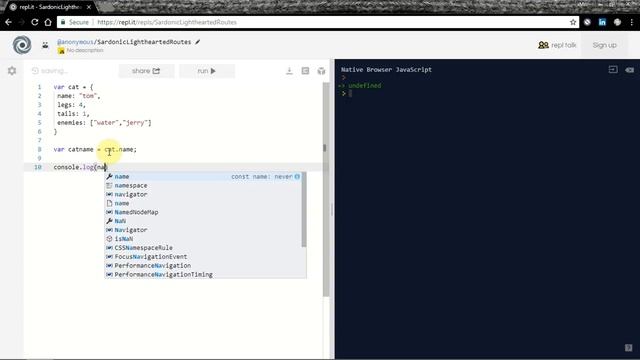Click the 'var catname' code line
Screen dimensions: 640x360
tap(95, 149)
